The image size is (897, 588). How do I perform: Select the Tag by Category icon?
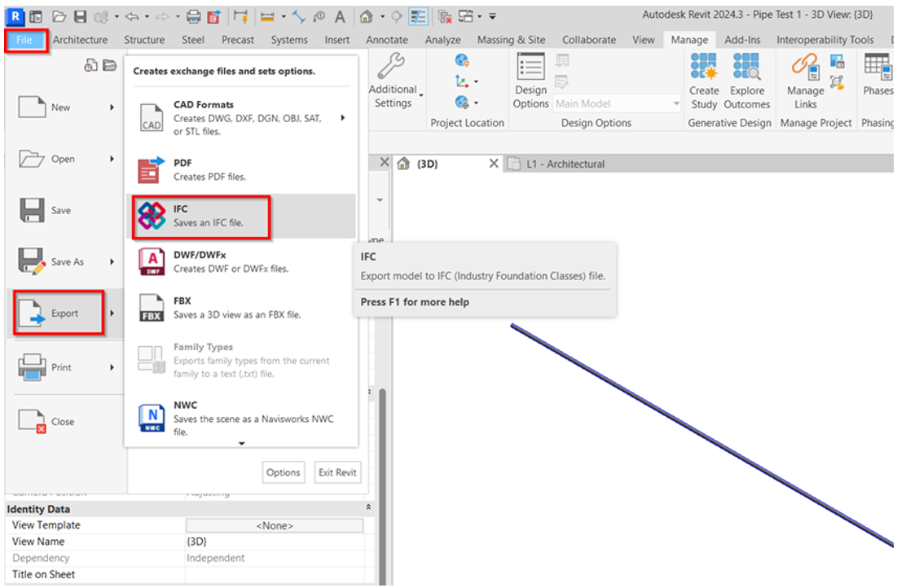point(319,16)
